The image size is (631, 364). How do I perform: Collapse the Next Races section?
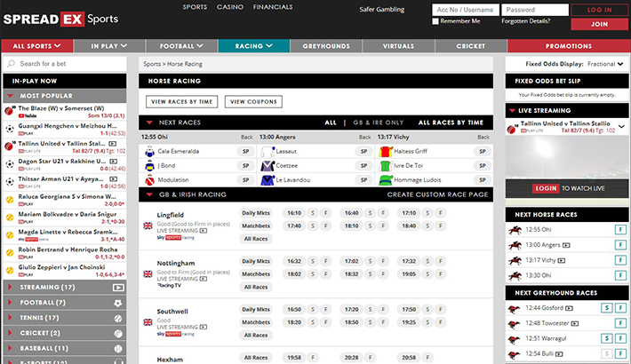coord(149,123)
